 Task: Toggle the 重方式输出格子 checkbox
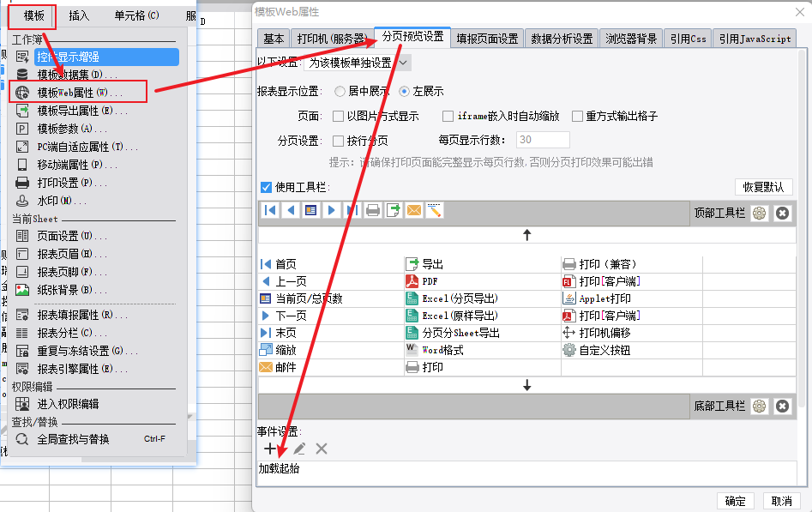(x=577, y=116)
